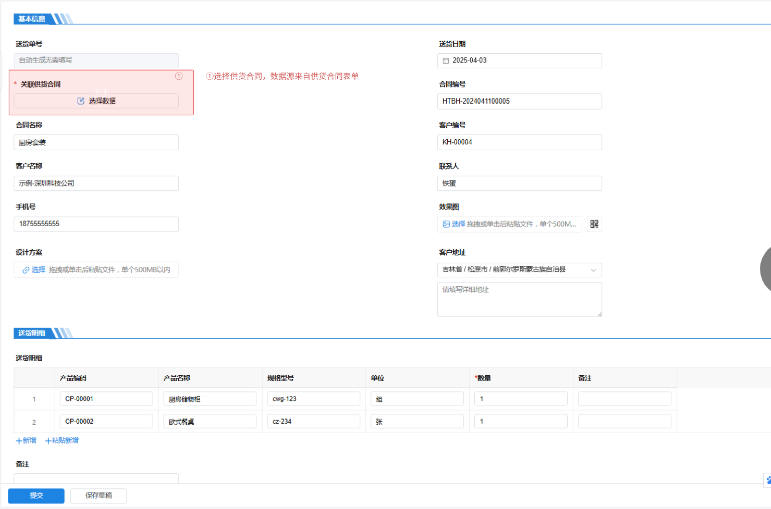Click the 备注 cell in row 2
The image size is (771, 509).
point(624,421)
